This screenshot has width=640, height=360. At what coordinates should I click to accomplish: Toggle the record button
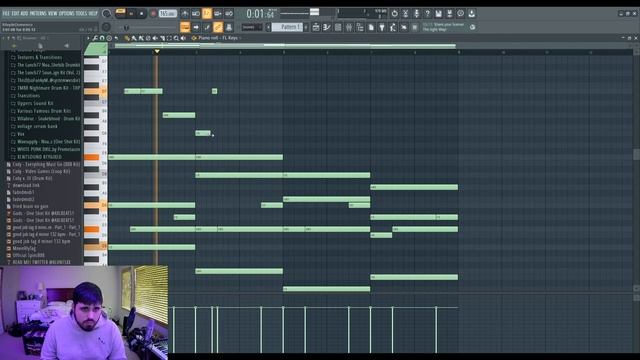pos(153,13)
